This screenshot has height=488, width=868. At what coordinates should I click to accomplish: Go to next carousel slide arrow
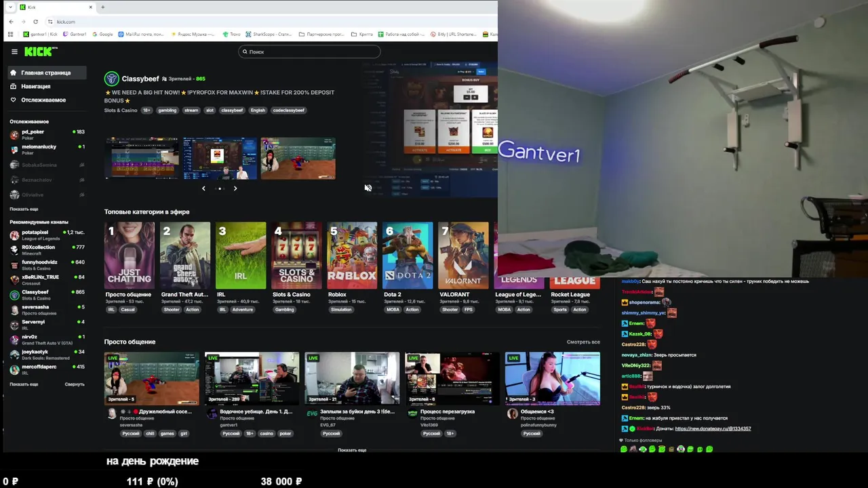pos(235,188)
